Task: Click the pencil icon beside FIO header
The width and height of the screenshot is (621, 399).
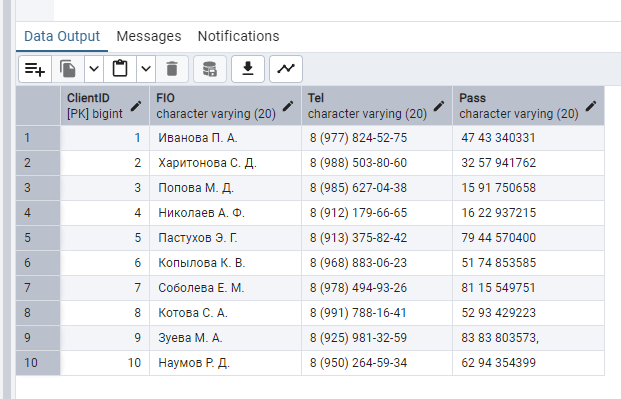Action: pos(288,106)
